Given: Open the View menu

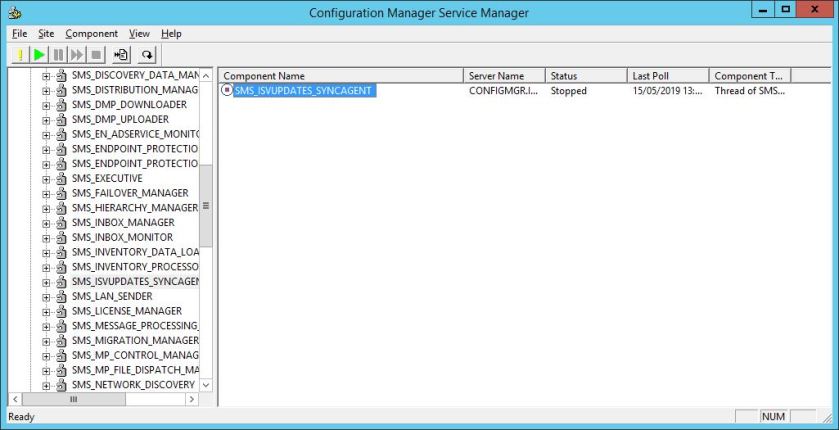Looking at the screenshot, I should [x=139, y=34].
